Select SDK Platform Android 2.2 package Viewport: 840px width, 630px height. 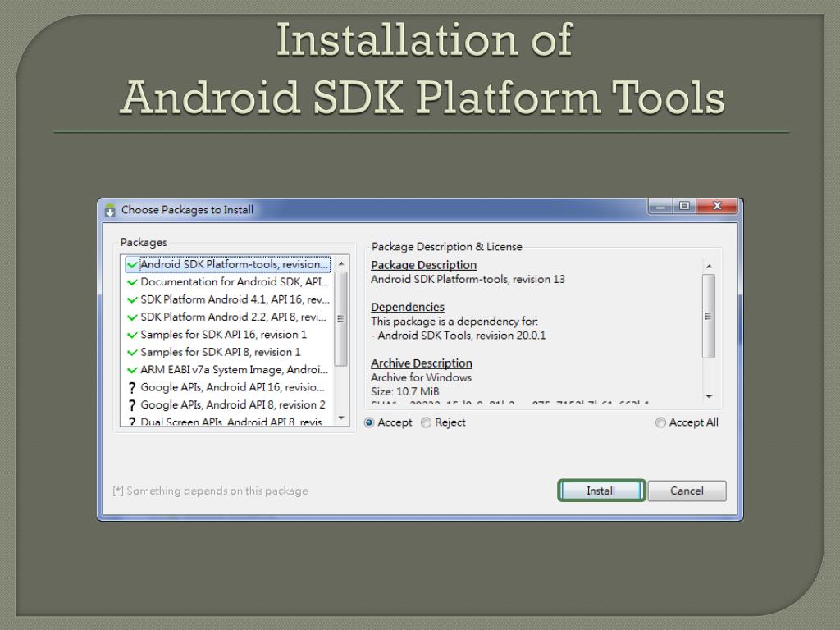tap(228, 317)
